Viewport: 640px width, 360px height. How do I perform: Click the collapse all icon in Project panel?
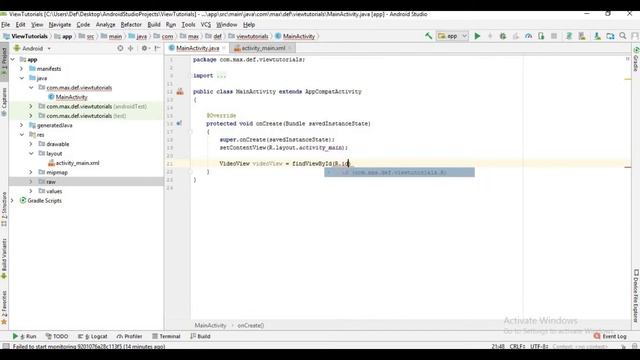[x=131, y=48]
